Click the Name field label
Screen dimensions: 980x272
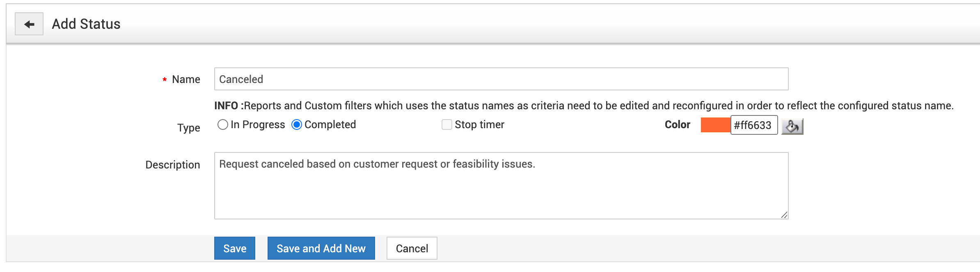pyautogui.click(x=186, y=79)
